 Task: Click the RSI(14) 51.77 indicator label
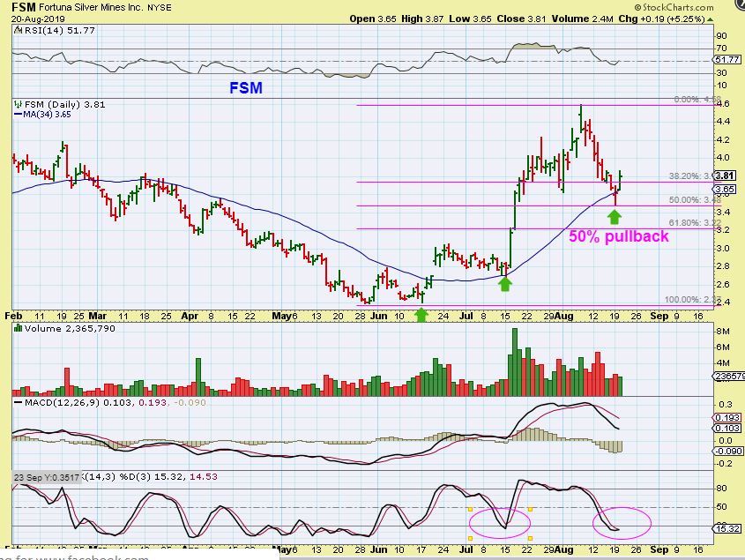(x=59, y=30)
